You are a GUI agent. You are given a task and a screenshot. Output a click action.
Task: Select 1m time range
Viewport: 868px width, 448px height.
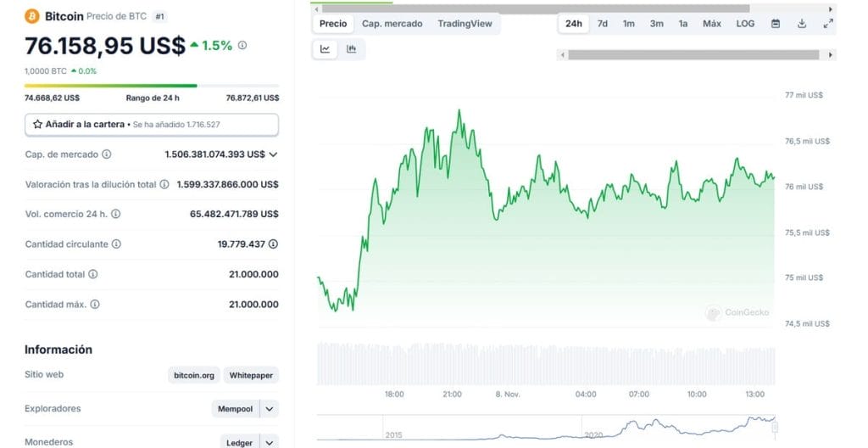click(629, 24)
